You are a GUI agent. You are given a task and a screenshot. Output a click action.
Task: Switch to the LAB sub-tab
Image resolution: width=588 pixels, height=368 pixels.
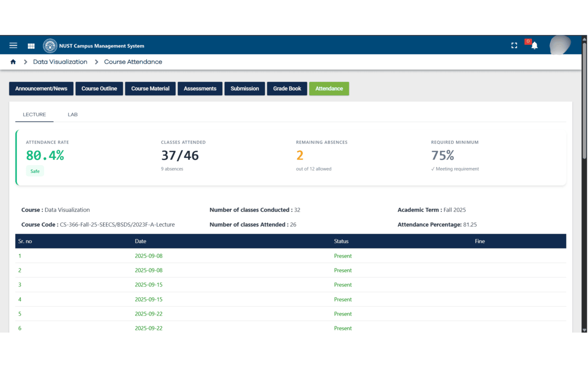[73, 115]
